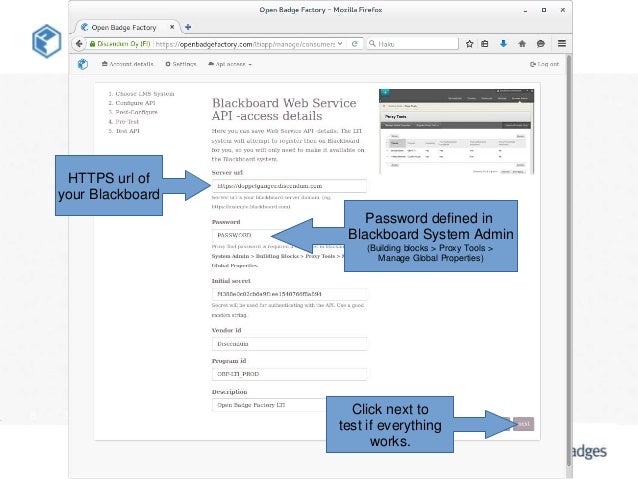Viewport: 638px width, 479px height.
Task: Expand the Api access dropdown menu
Action: [230, 64]
